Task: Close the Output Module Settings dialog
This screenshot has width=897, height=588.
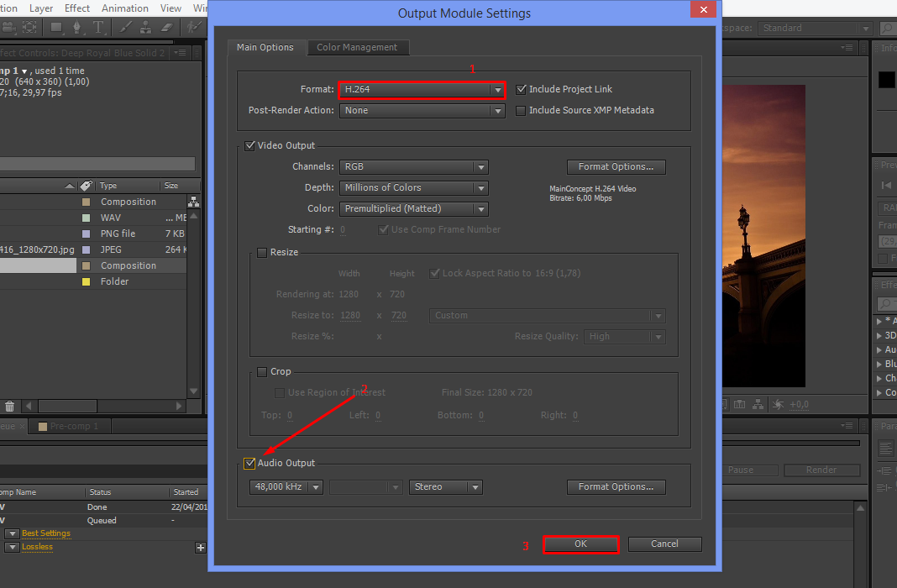Action: [x=704, y=9]
